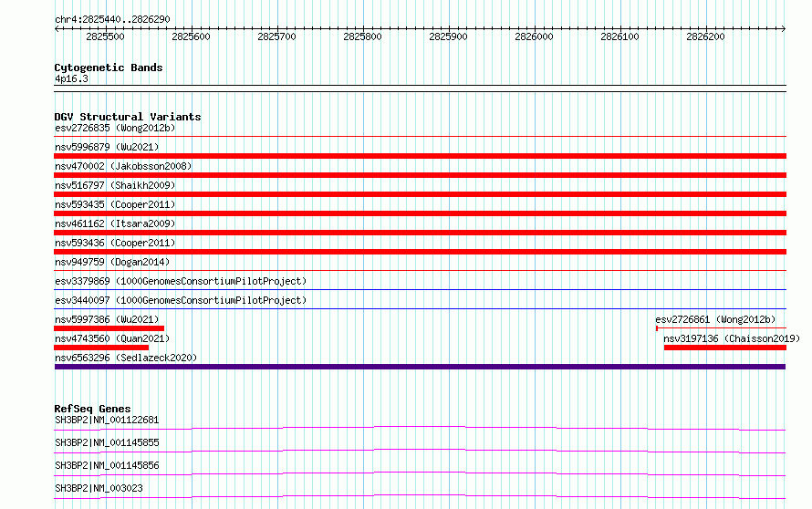The height and width of the screenshot is (509, 812).
Task: Select variant nsv6563296 (Sedlazeck2020) label
Action: click(x=126, y=358)
